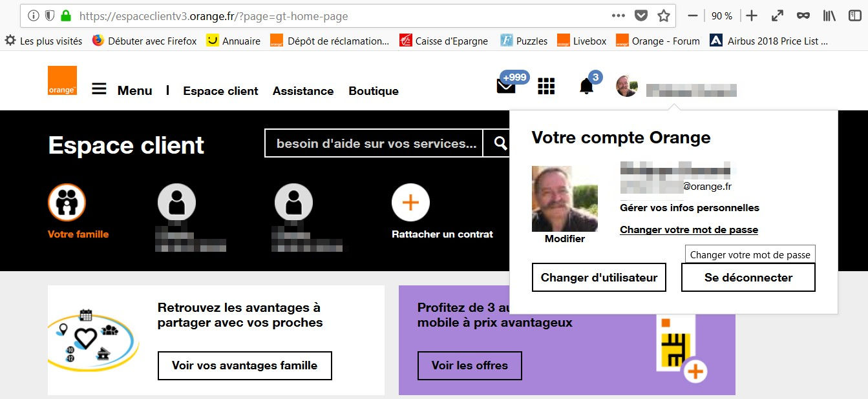Open the Caisse d'Epargne bookmark

[x=444, y=41]
